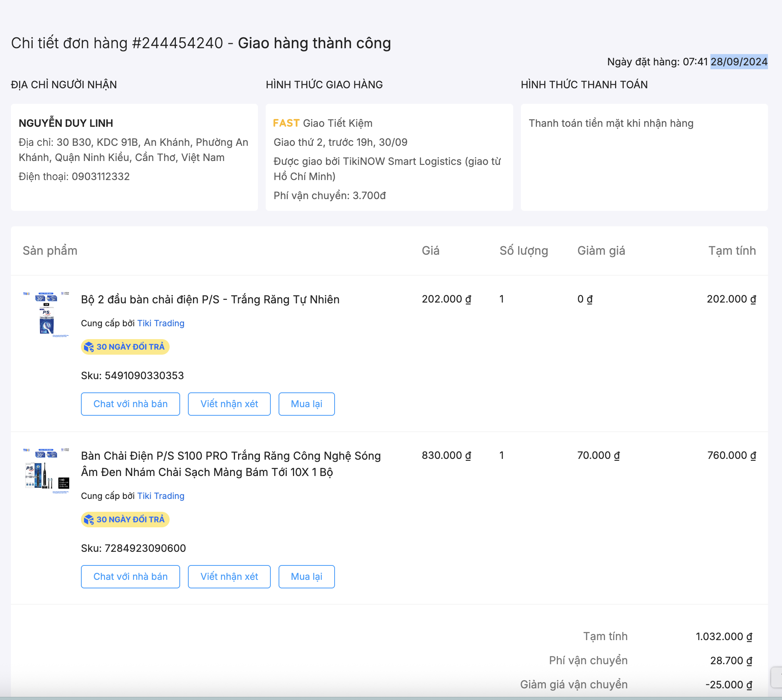Click the first 30 NGÀY ĐỔI TRẢ return-box icon
The image size is (782, 700).
[89, 347]
